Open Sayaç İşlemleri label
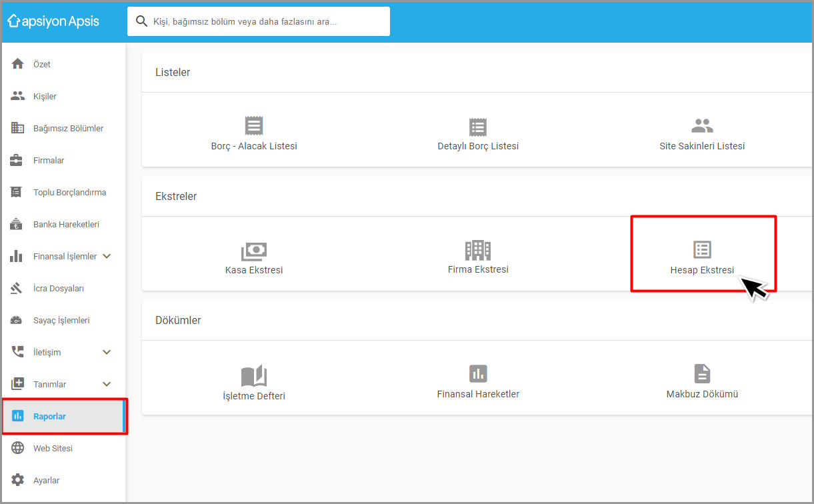Viewport: 814px width, 504px height. [x=61, y=321]
